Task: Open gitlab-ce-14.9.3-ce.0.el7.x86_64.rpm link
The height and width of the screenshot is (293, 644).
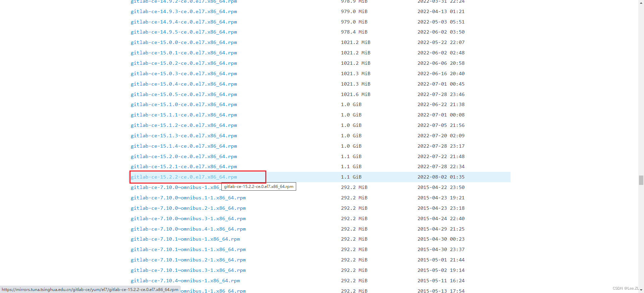Action: [184, 11]
